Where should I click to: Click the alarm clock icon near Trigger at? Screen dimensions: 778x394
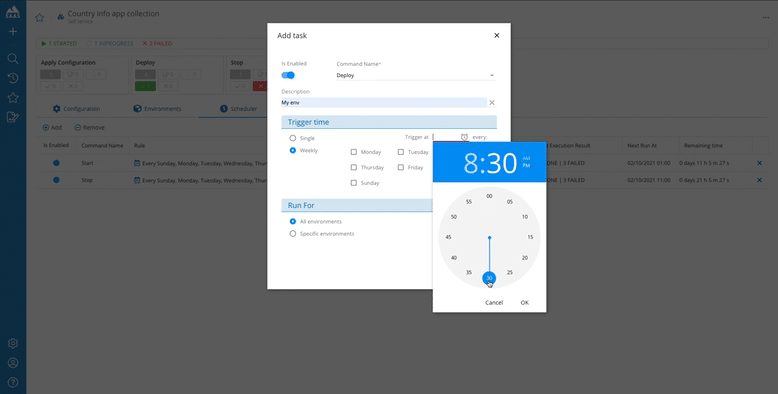pyautogui.click(x=464, y=137)
